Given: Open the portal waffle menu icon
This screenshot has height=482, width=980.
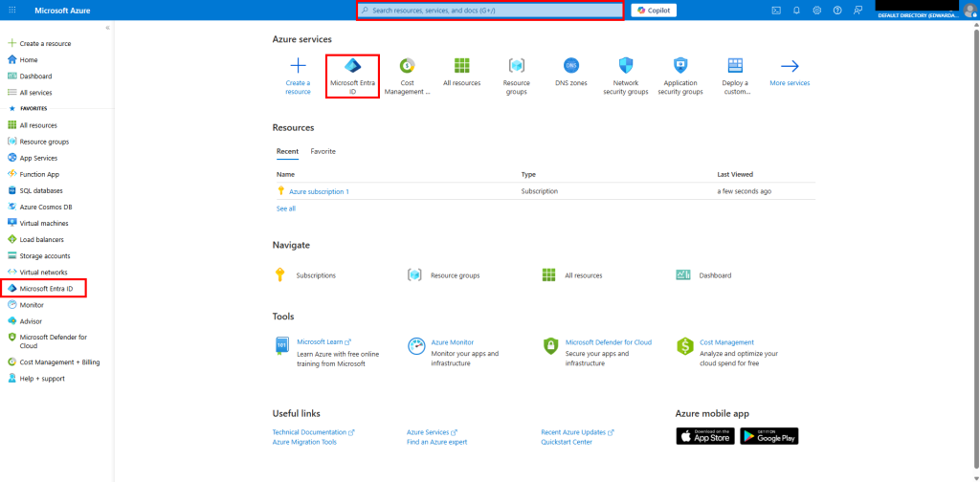Looking at the screenshot, I should pos(12,10).
